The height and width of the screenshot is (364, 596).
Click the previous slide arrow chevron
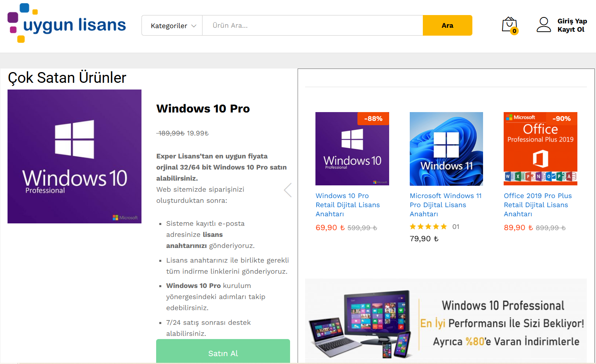(x=288, y=190)
